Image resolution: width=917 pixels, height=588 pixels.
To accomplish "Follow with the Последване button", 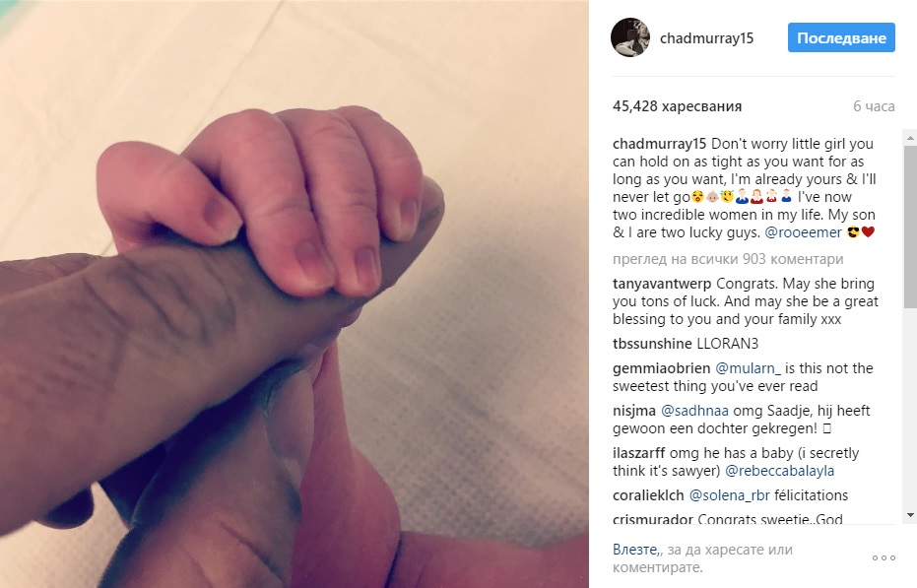I will point(841,38).
